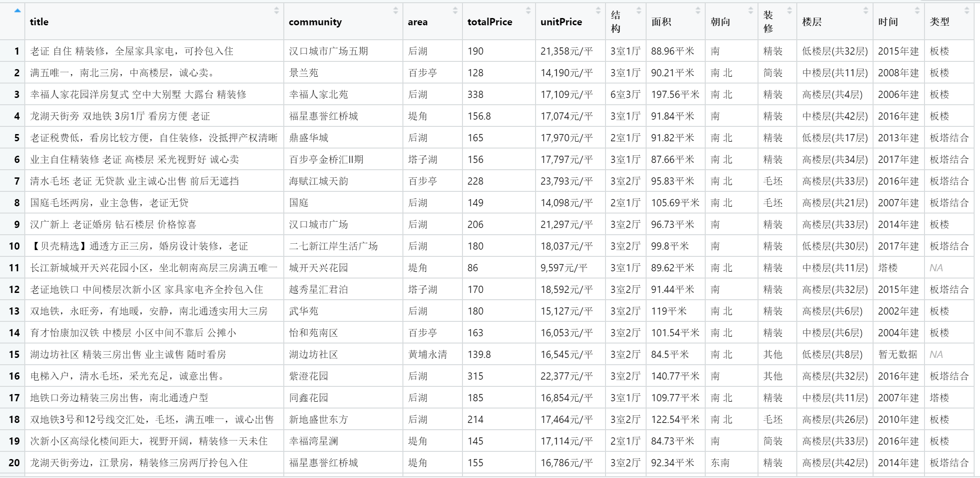Click the sort arrows in the 面积 column
The width and height of the screenshot is (980, 478).
(698, 10)
